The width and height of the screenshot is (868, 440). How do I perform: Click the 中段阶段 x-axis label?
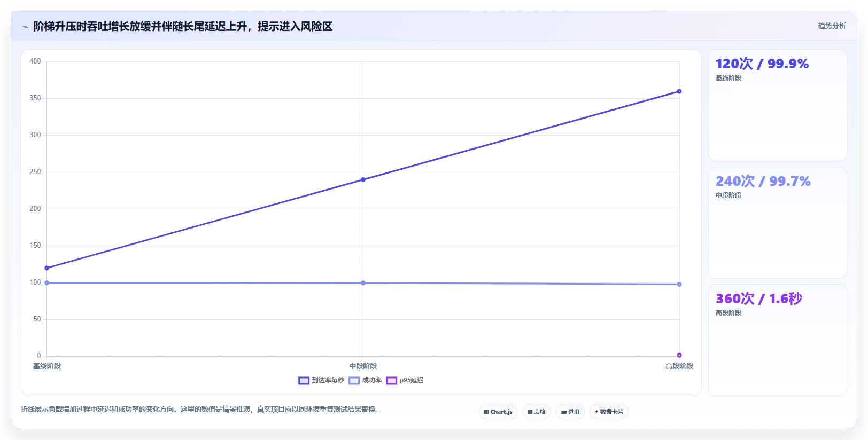coord(363,366)
